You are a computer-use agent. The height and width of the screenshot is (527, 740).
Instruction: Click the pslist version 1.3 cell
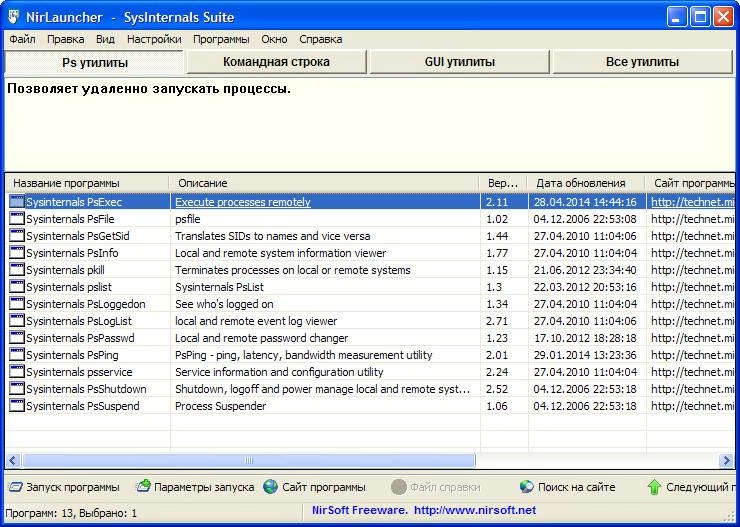(x=494, y=287)
